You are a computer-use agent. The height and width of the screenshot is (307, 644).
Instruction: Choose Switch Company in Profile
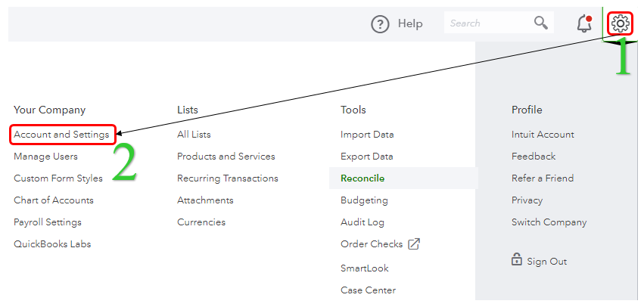[x=549, y=222]
